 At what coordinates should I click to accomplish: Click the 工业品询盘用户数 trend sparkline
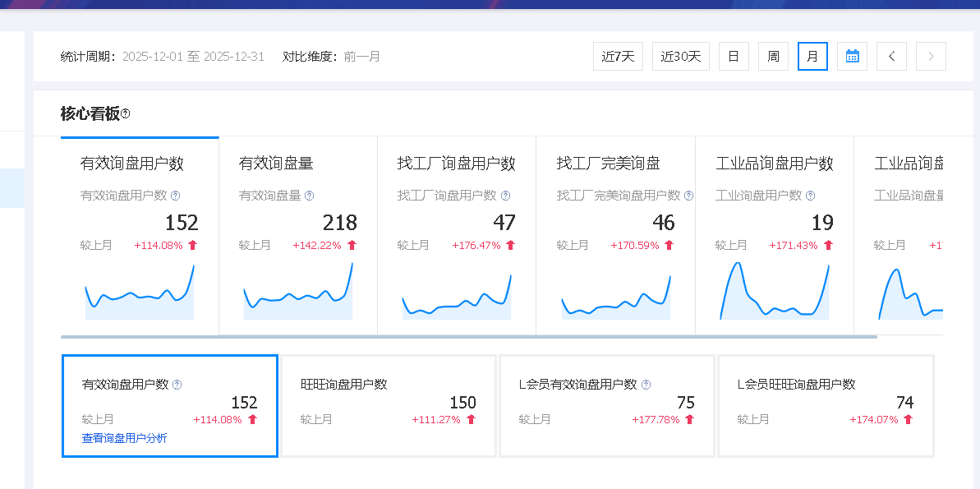pos(775,291)
